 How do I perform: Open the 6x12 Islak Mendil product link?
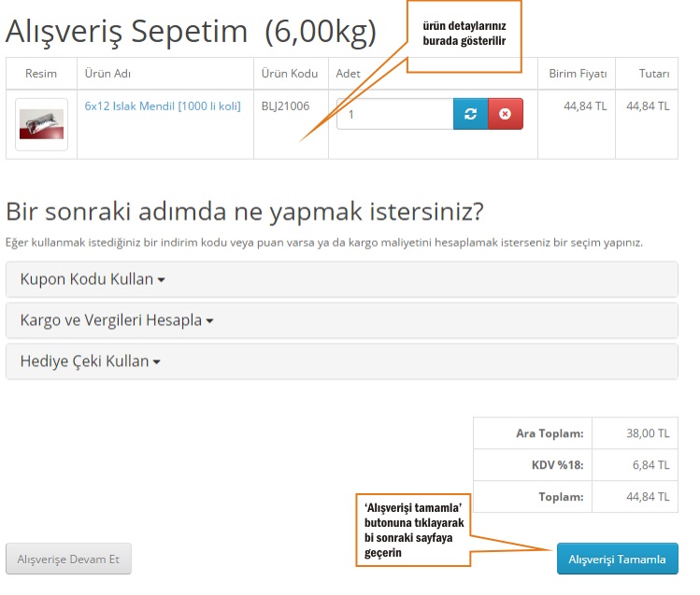coord(163,106)
